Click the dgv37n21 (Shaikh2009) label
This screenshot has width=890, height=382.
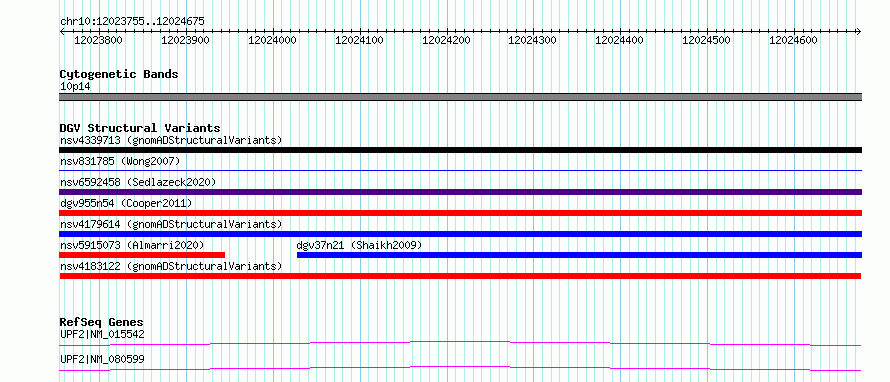(x=359, y=245)
